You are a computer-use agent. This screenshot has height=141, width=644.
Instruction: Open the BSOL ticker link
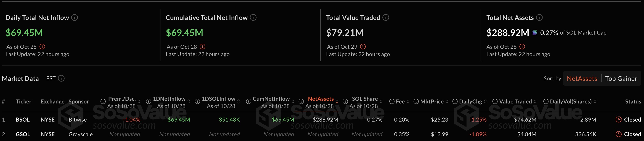coord(23,119)
